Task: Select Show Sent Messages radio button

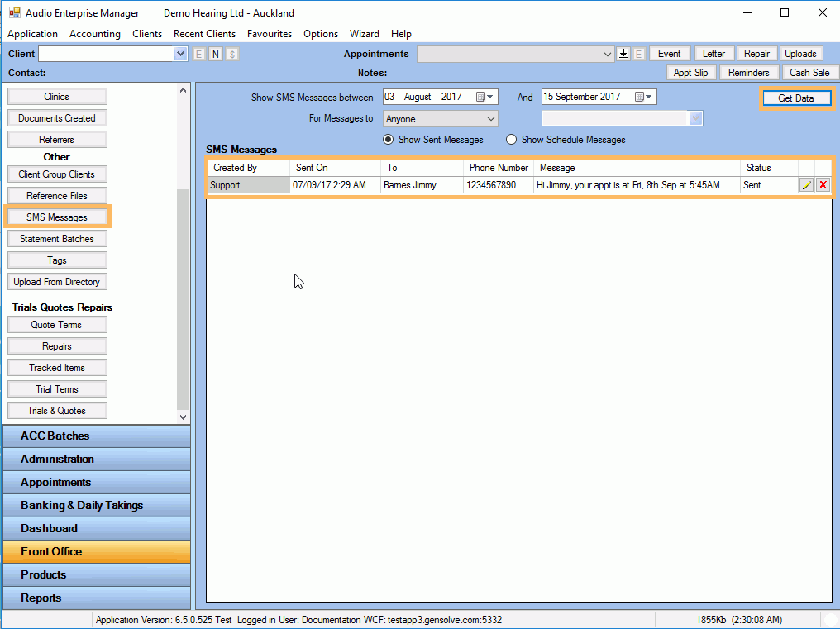Action: click(388, 140)
